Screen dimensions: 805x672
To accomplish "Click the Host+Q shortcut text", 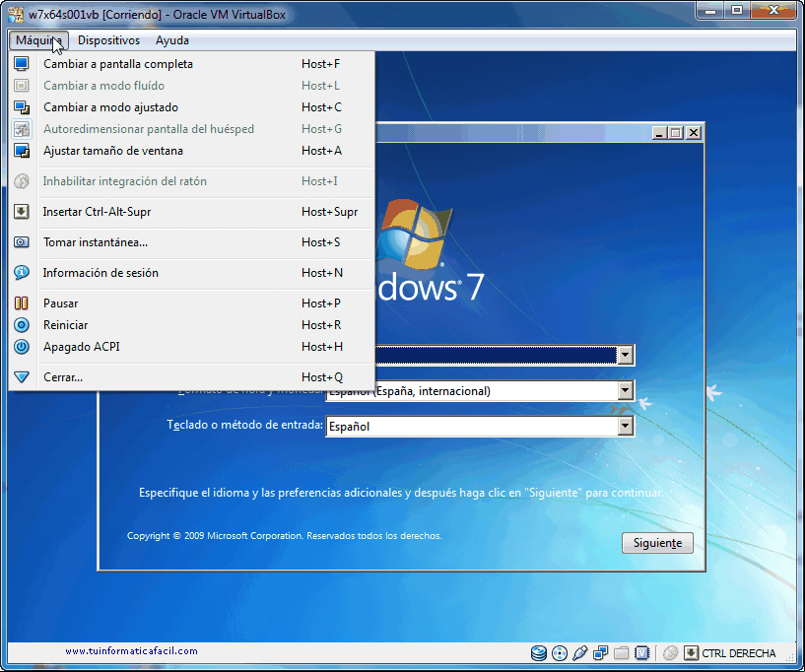I will [x=322, y=377].
